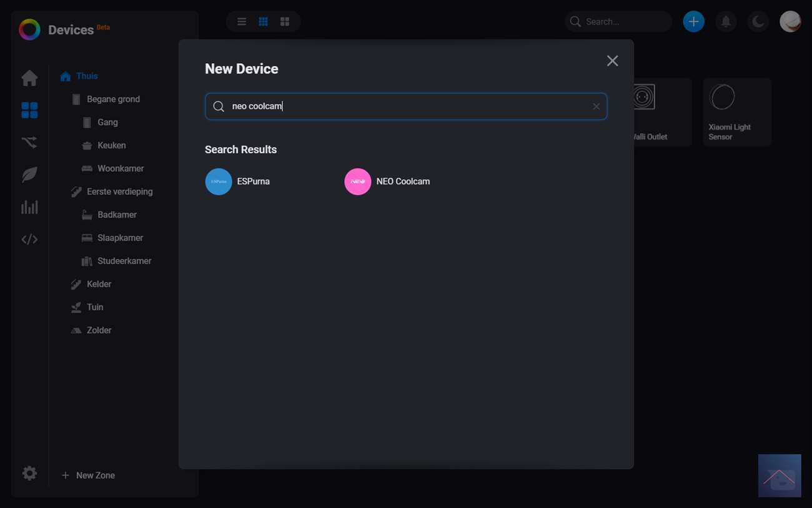
Task: Open the Insights bar chart icon
Action: 29,207
